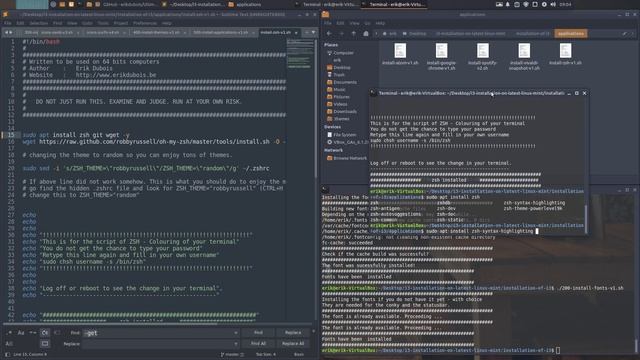Go to home folder in file manager
Image resolution: width=640 pixels, height=360 pixels.
(x=366, y=33)
